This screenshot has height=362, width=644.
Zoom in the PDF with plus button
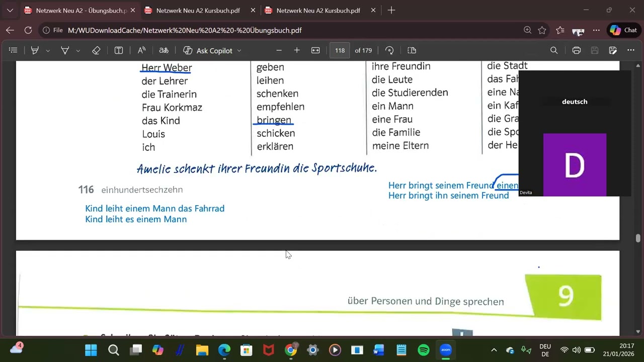coord(297,50)
